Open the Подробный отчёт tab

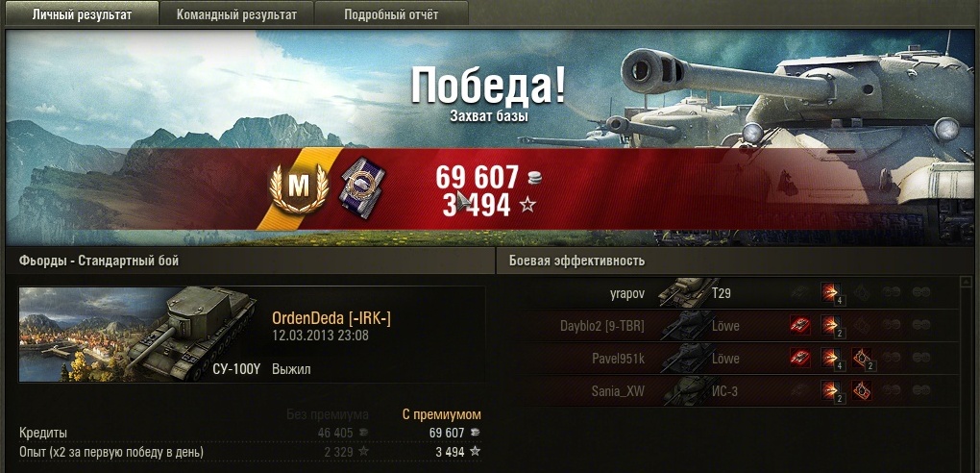point(391,13)
